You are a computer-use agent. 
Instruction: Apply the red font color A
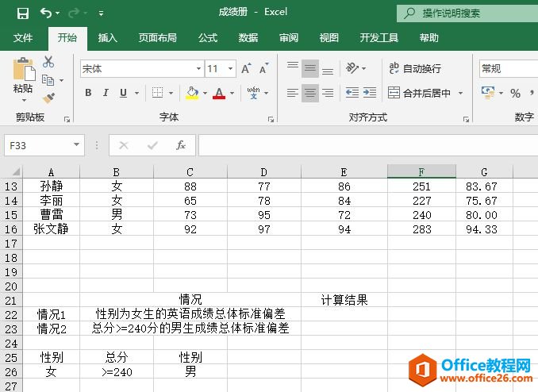coord(219,93)
